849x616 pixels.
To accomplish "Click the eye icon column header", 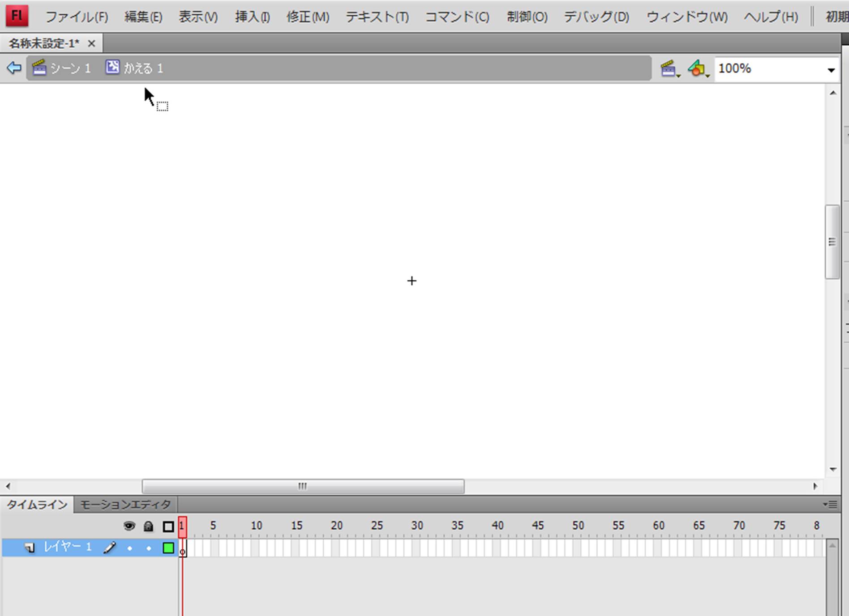I will coord(129,526).
